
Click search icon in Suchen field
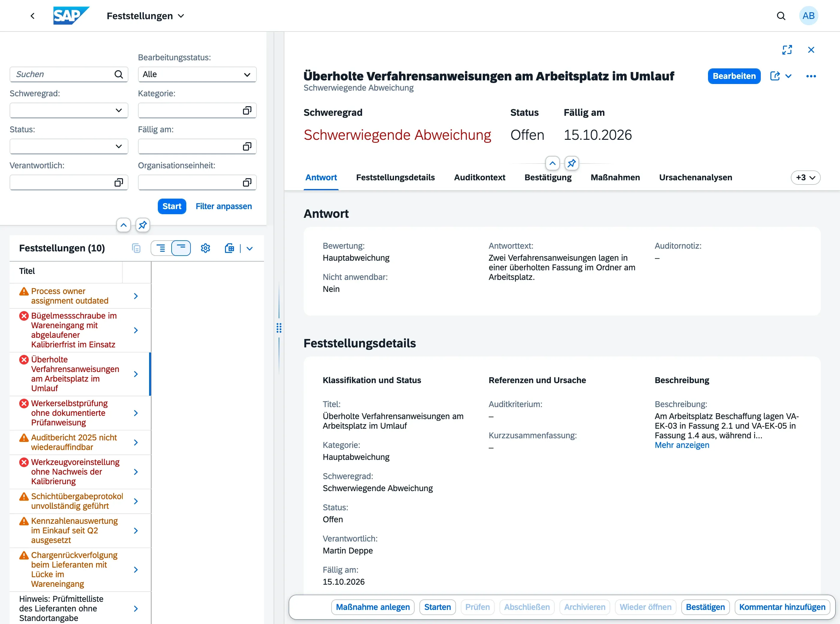click(x=118, y=74)
